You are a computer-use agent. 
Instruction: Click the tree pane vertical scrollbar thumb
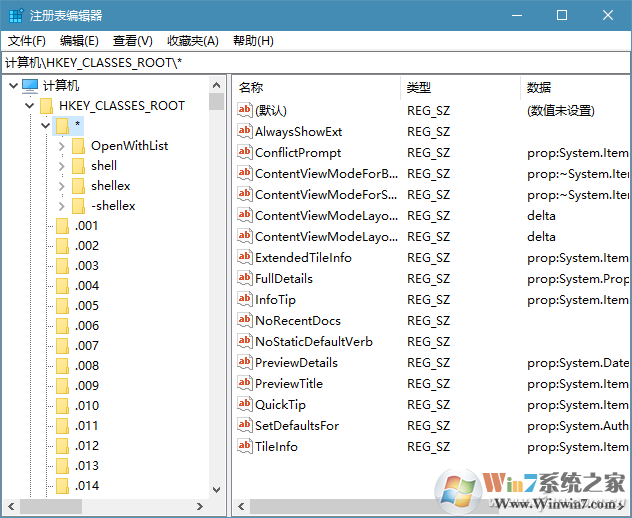pyautogui.click(x=216, y=101)
